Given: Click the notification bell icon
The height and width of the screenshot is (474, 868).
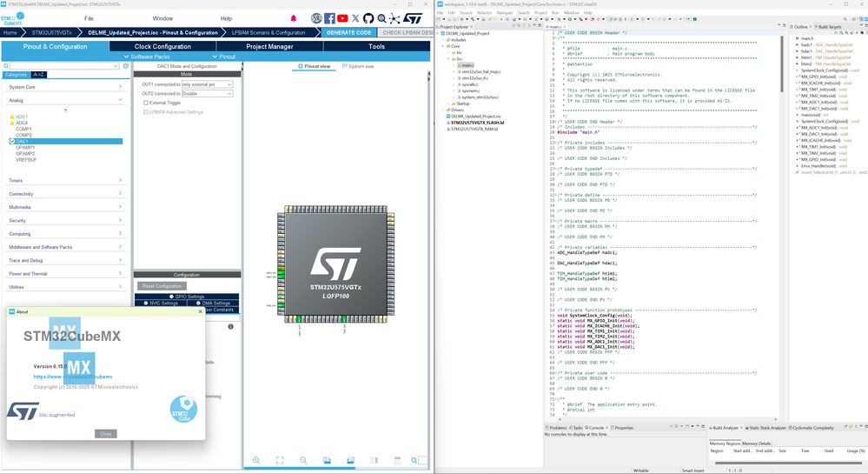Looking at the screenshot, I should (x=293, y=18).
